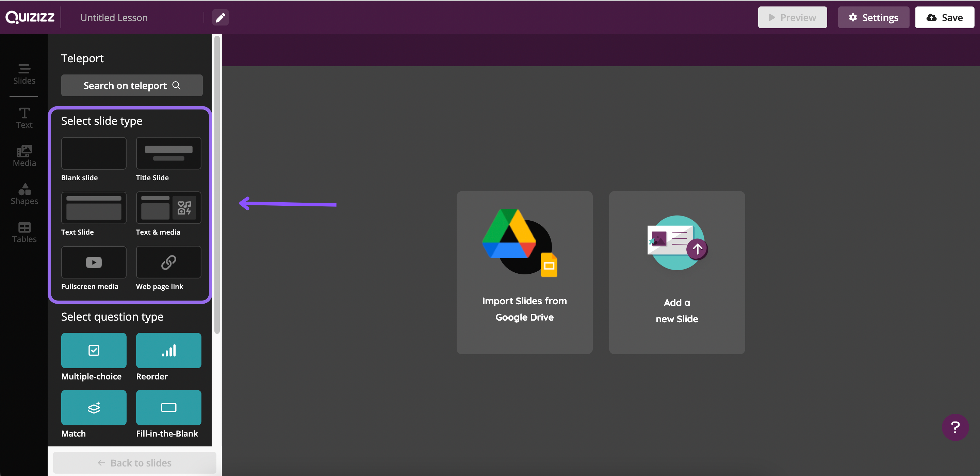Choose the Title Slide layout
980x476 pixels.
(x=168, y=153)
